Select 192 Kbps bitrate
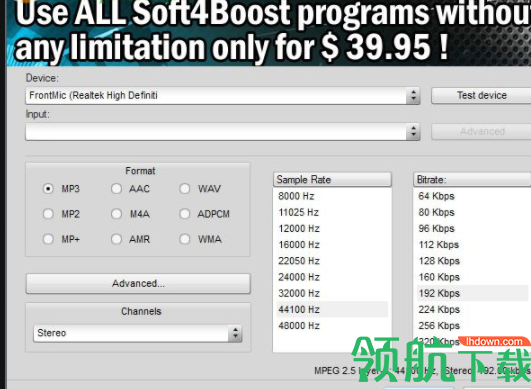The image size is (531, 389). click(x=472, y=294)
